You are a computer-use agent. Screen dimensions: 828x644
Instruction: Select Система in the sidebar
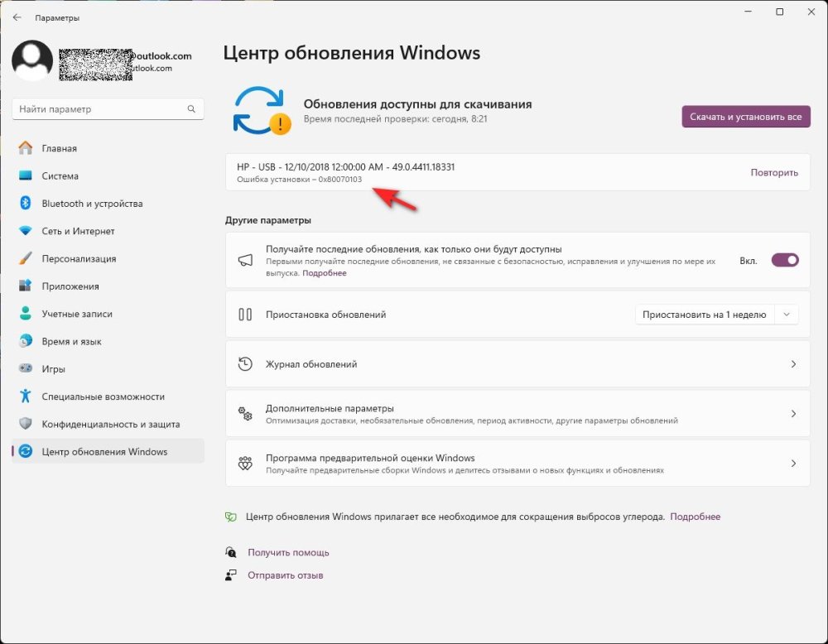(60, 176)
